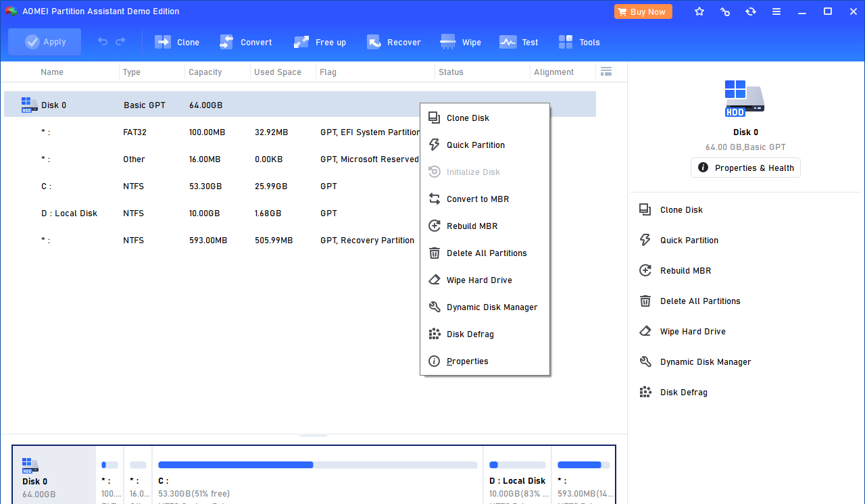Click the Properties & Health button
The height and width of the screenshot is (504, 865).
(x=745, y=168)
